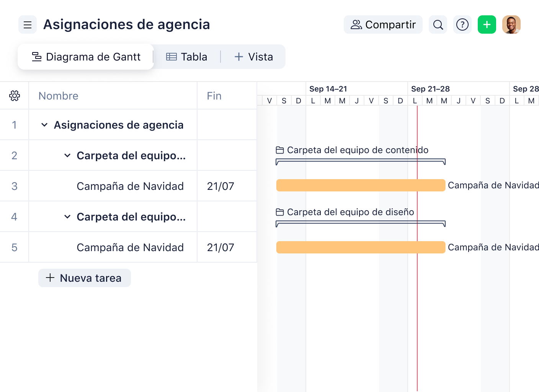Collapse the Asignaciones de agencia tree row
Viewport: 539px width, 392px height.
44,125
